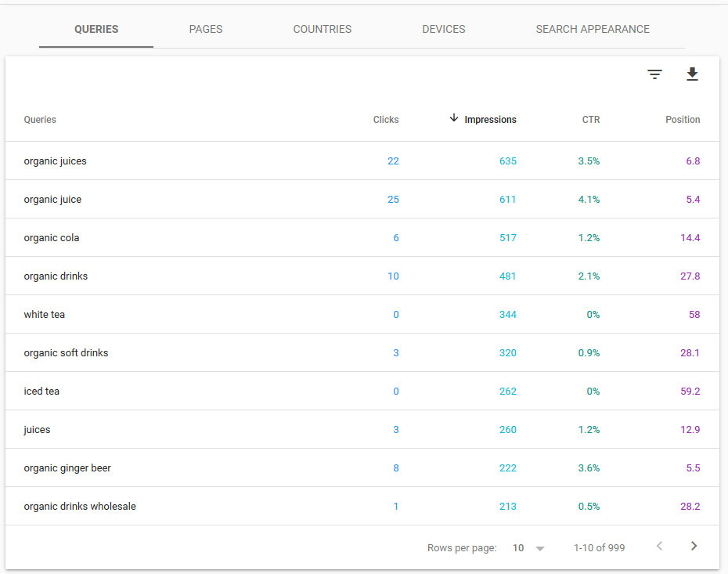Select the 'organic juices' query row
The height and width of the screenshot is (574, 728).
[x=362, y=161]
